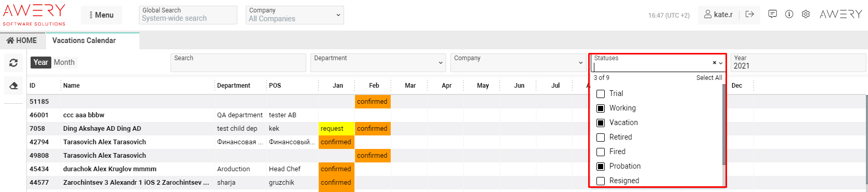The image size is (868, 192).
Task: Click the orange confirmed Feb cell for 51185
Action: click(373, 102)
